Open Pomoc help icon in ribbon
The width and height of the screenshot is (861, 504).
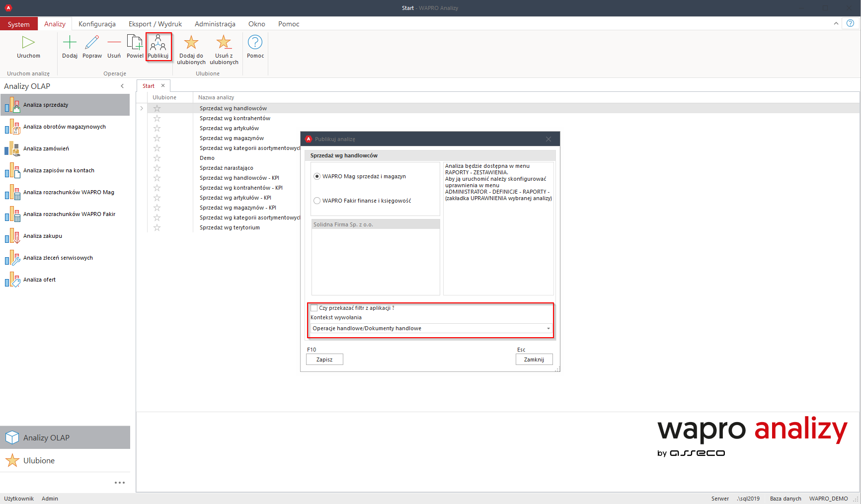click(x=255, y=42)
